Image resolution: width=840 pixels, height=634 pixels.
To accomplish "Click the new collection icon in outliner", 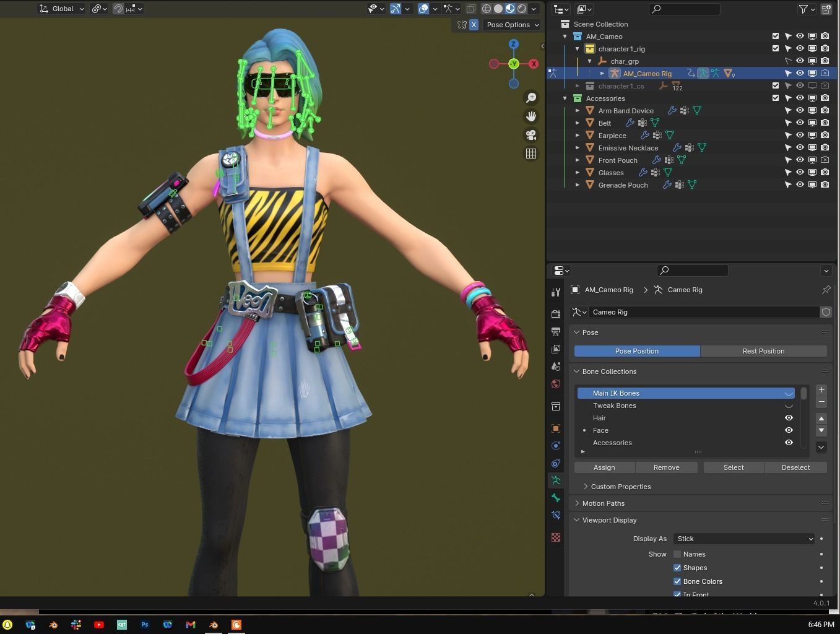I will tap(826, 9).
